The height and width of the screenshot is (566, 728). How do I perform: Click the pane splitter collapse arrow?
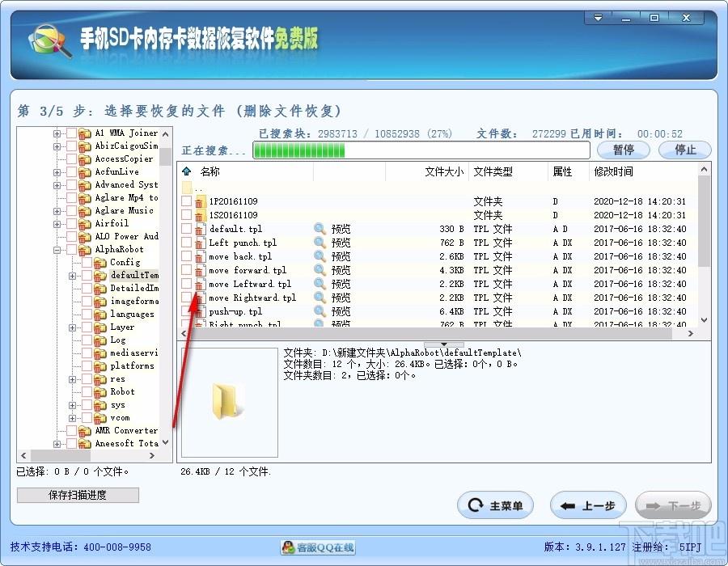click(443, 344)
